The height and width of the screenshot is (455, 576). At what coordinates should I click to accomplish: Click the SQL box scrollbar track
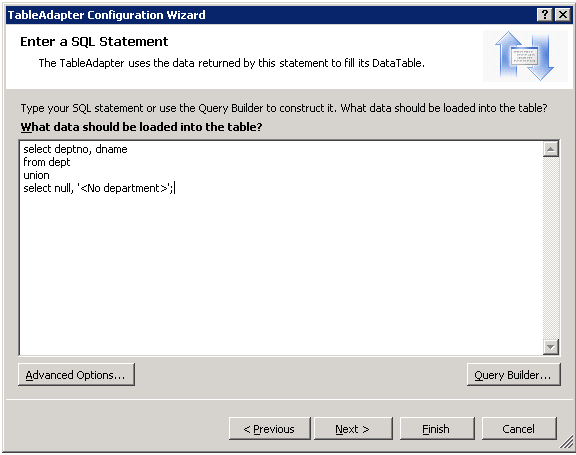click(551, 248)
